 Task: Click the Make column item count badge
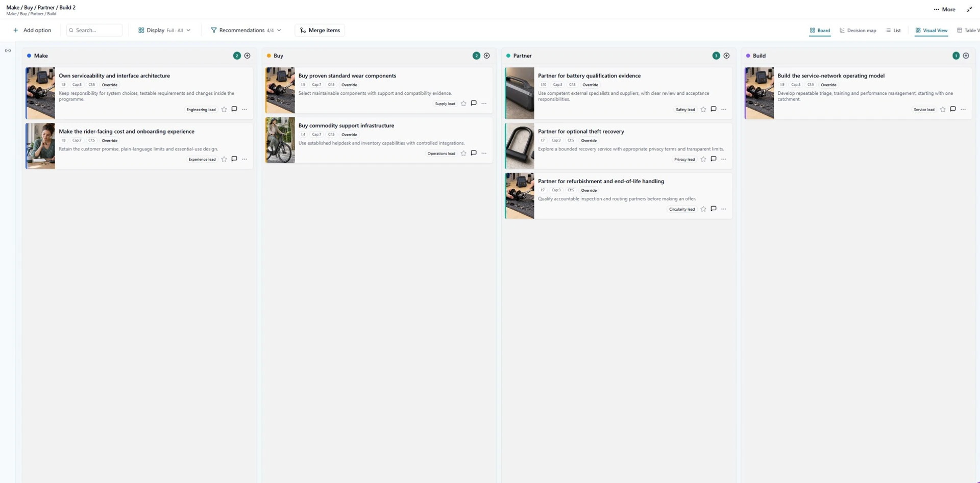(x=237, y=56)
